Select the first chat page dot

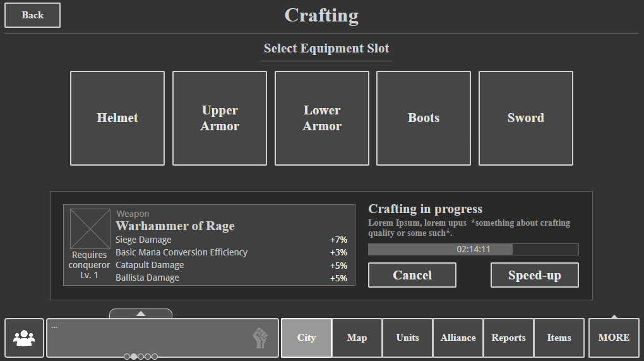click(x=127, y=357)
